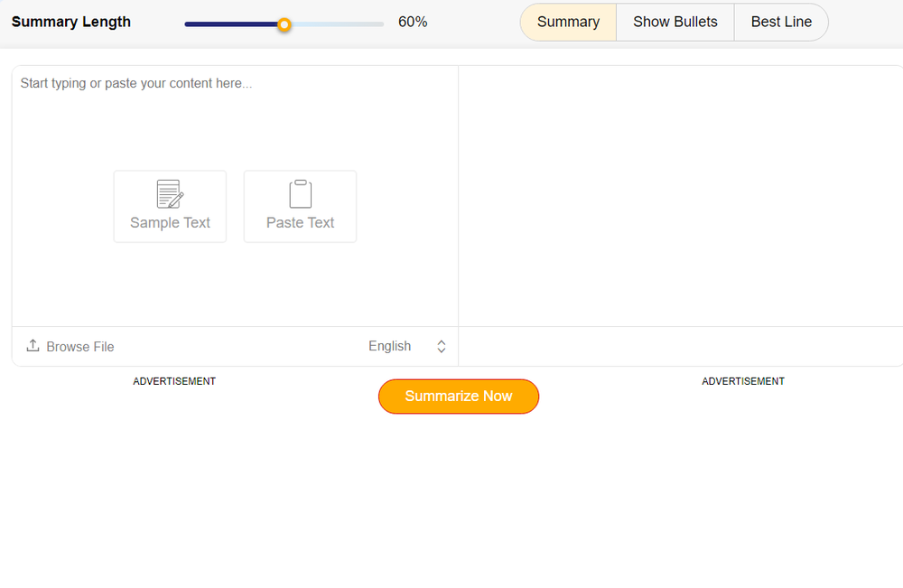This screenshot has height=588, width=903.
Task: Toggle bullet-style summary output
Action: coord(675,22)
